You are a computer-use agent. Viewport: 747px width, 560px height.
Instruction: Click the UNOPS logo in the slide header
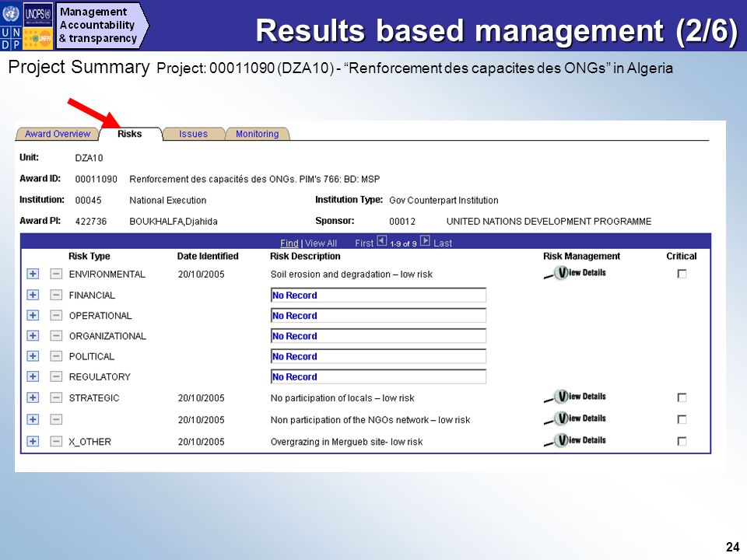coord(38,15)
